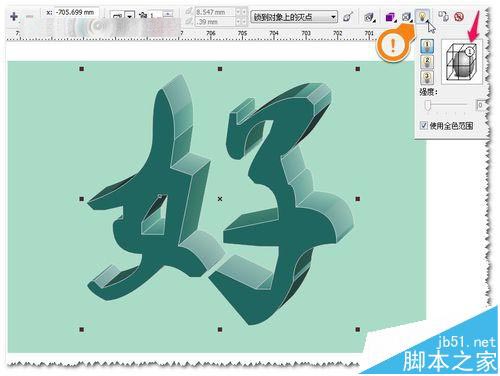Click the center X marker of selection

coord(220,199)
